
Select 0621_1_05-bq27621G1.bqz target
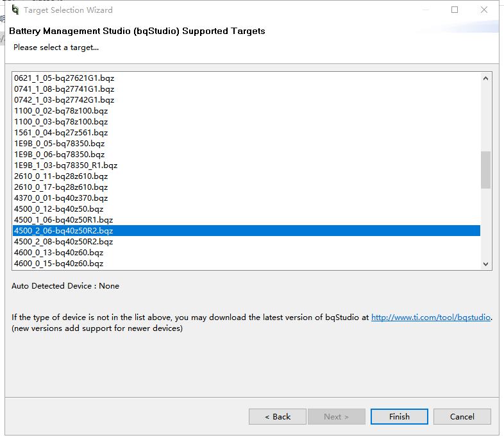(64, 78)
